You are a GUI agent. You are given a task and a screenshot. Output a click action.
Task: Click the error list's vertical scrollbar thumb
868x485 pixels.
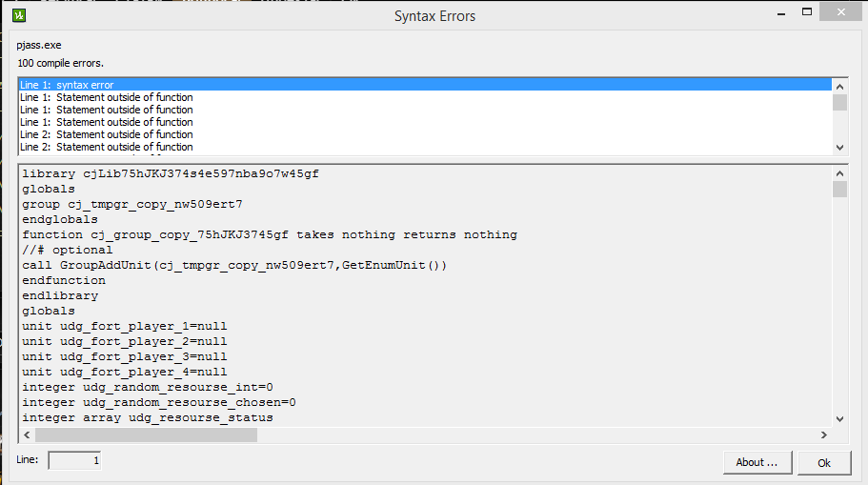pyautogui.click(x=839, y=103)
